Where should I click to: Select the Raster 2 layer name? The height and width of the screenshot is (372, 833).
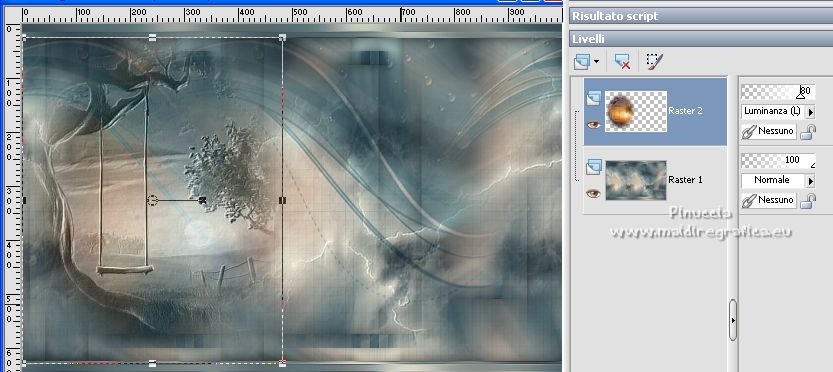pyautogui.click(x=685, y=111)
